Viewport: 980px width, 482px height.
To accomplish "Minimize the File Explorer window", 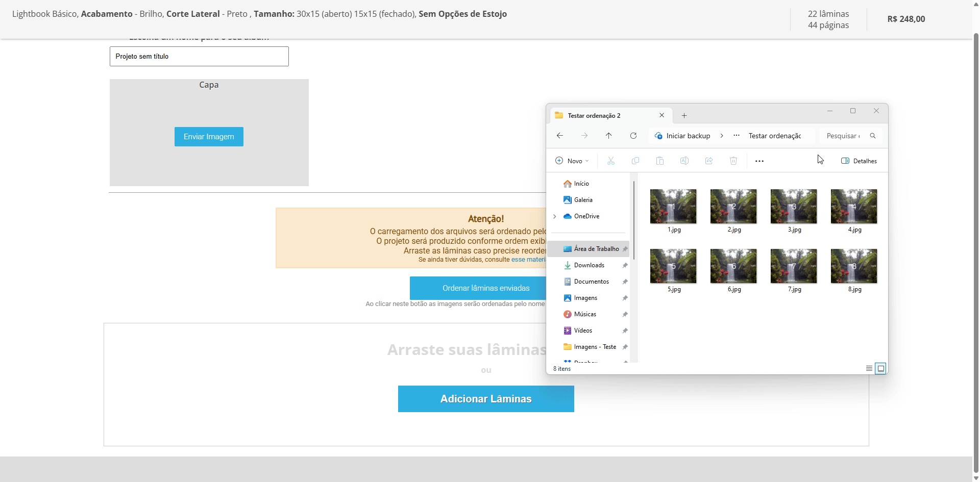I will [830, 111].
